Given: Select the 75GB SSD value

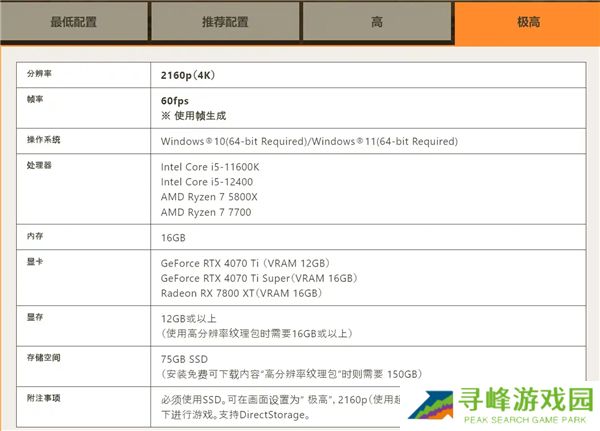Looking at the screenshot, I should point(184,359).
